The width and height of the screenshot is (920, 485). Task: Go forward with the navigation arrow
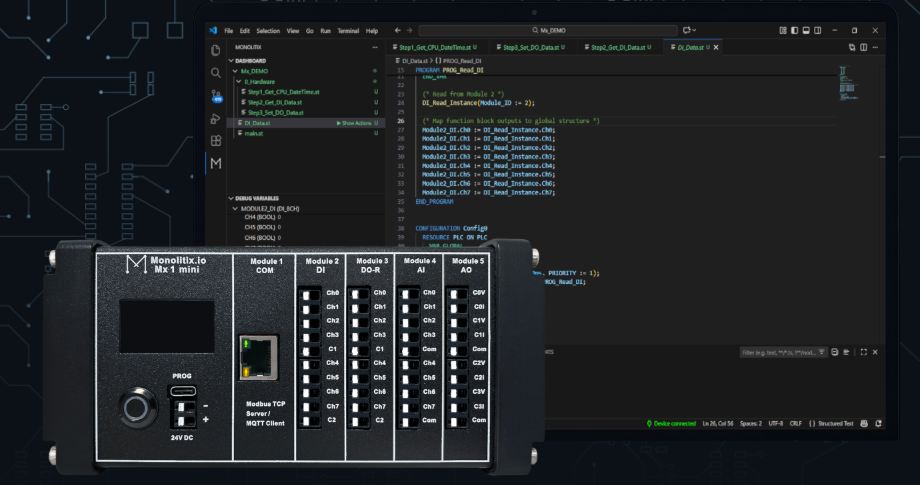pyautogui.click(x=410, y=30)
